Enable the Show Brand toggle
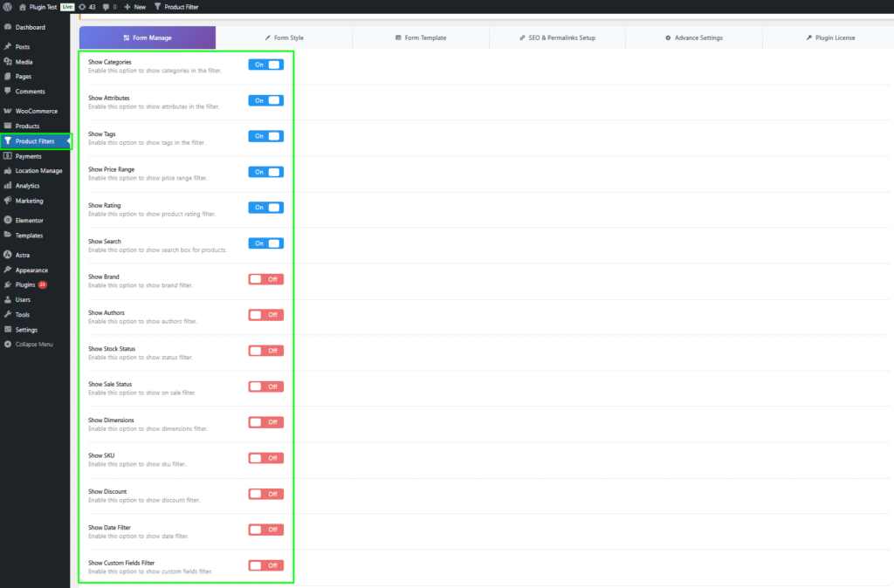This screenshot has width=894, height=588. point(265,279)
